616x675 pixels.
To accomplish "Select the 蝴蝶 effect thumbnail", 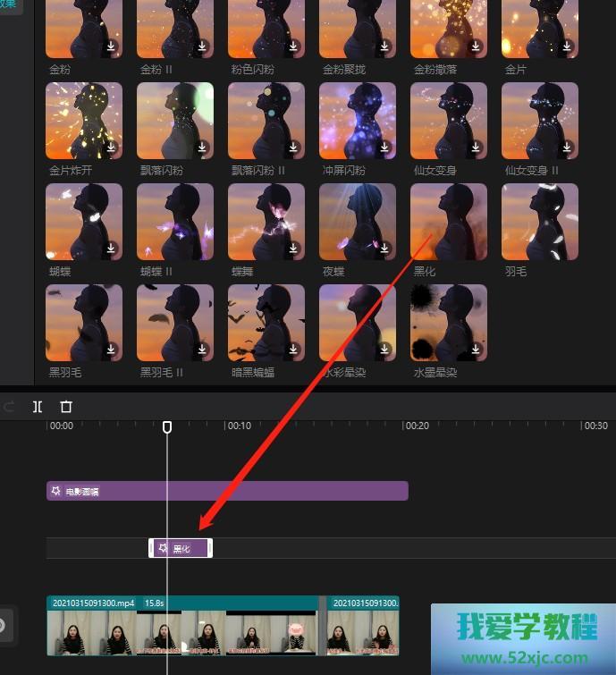I will pos(84,221).
